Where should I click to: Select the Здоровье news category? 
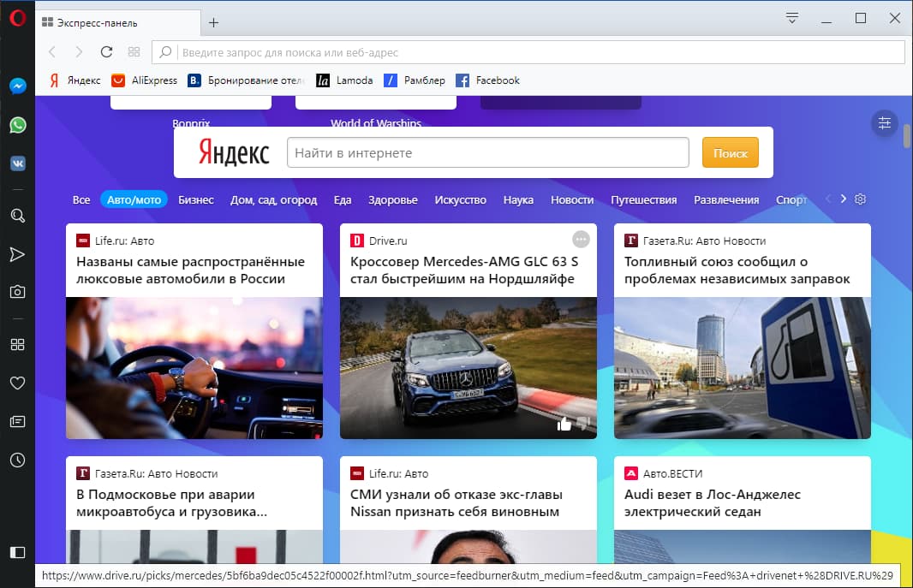393,199
